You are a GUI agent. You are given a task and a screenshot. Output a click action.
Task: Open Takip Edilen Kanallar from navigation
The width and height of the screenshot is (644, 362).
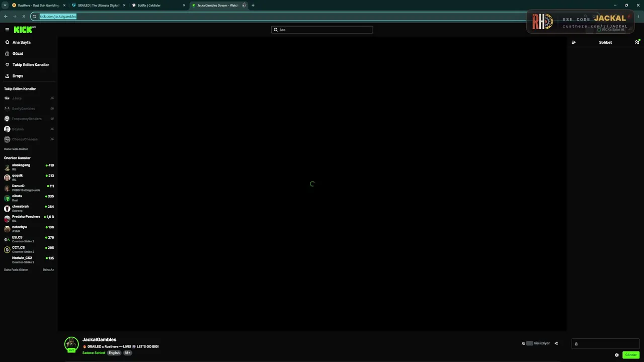31,65
